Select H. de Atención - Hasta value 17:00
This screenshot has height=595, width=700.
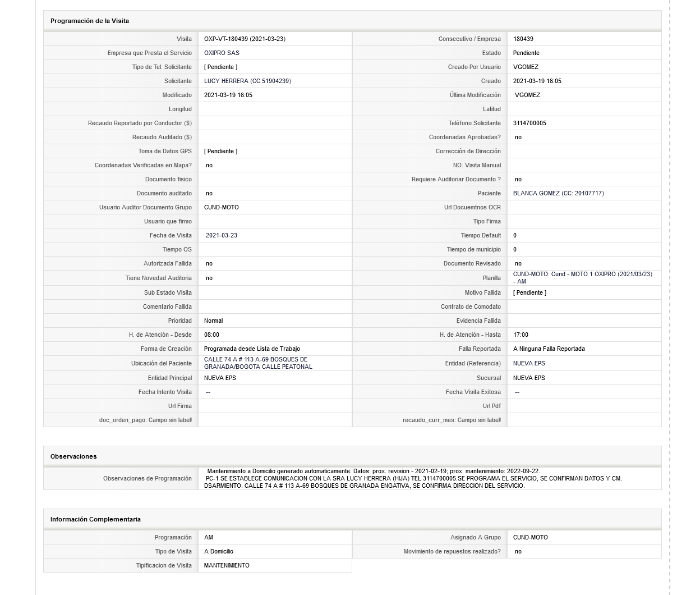[x=521, y=335]
